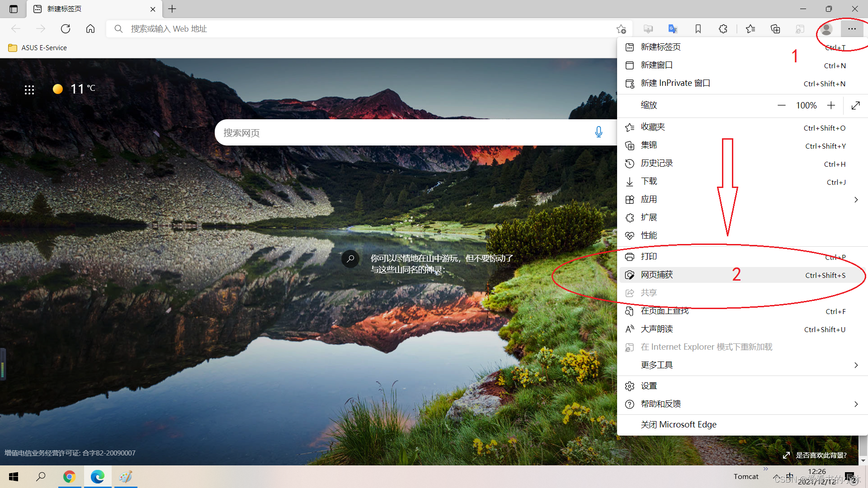
Task: Open the Extensions puzzle toolbar icon
Action: (723, 29)
